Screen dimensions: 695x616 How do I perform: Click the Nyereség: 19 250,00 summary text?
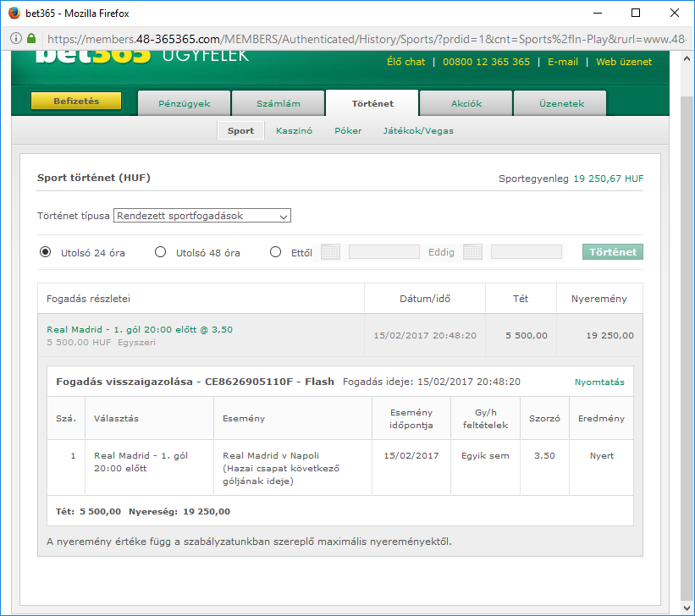(x=179, y=511)
